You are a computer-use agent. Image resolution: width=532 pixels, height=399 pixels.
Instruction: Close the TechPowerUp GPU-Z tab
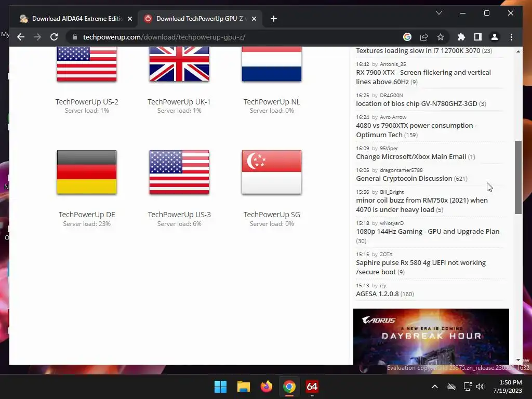pyautogui.click(x=254, y=19)
